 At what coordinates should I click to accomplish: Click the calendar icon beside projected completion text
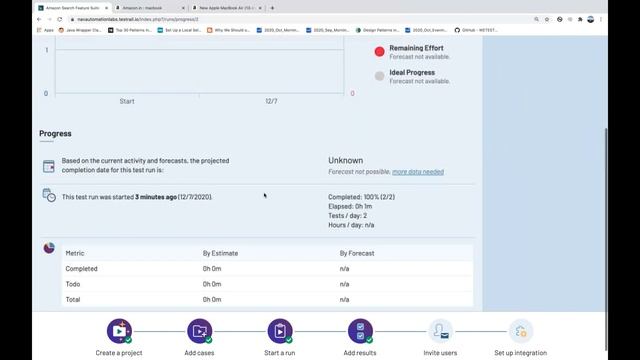[49, 166]
